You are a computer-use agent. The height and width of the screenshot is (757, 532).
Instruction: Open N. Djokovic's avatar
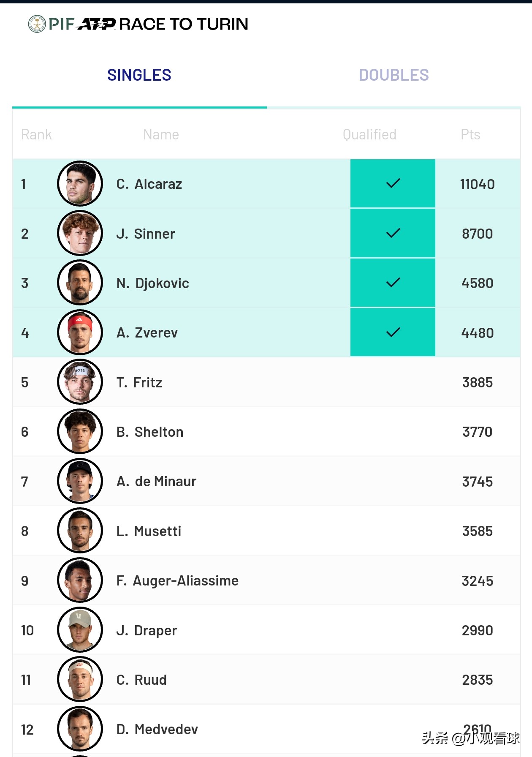80,283
